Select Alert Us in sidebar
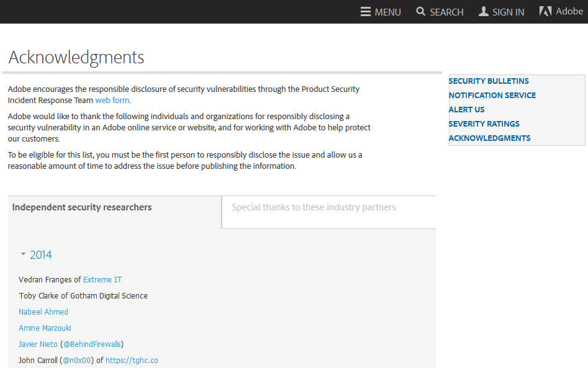This screenshot has width=588, height=368. pos(466,110)
